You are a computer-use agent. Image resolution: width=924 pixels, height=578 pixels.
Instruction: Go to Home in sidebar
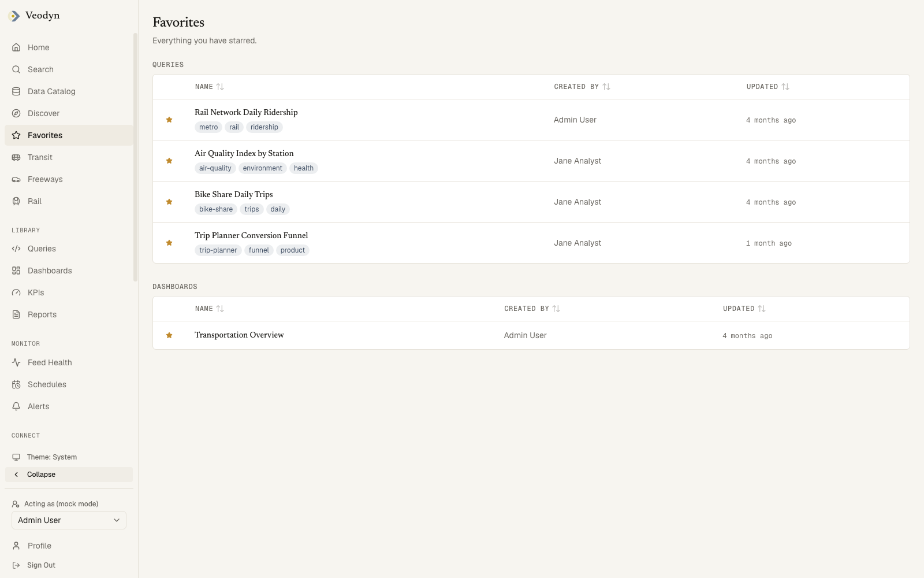[x=69, y=47]
